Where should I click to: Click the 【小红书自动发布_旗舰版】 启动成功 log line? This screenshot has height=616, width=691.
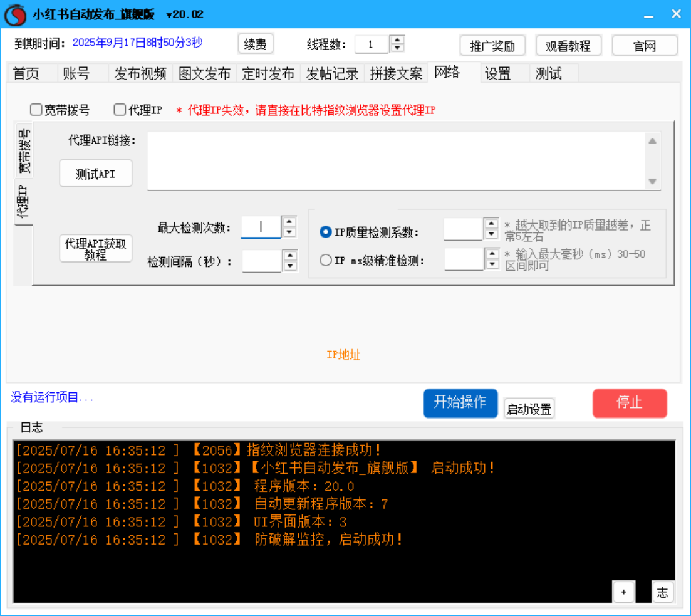click(x=256, y=468)
